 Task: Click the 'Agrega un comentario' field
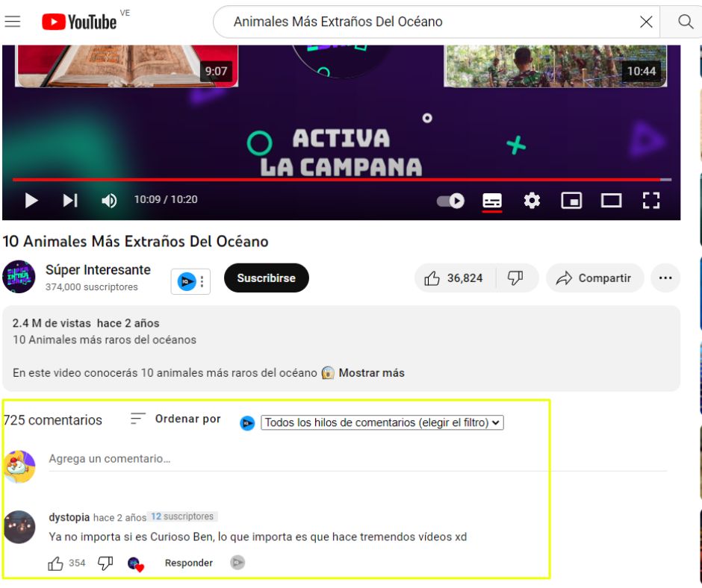coord(224,459)
